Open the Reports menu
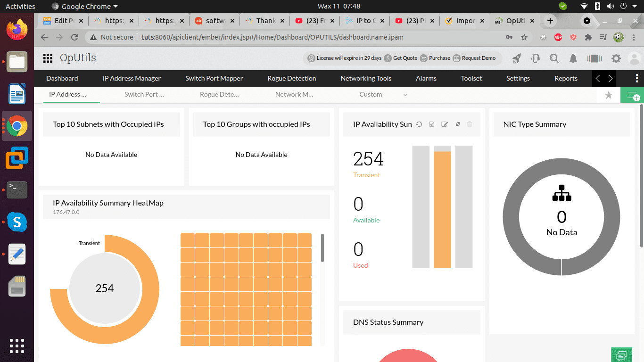The width and height of the screenshot is (644, 362). coord(566,78)
